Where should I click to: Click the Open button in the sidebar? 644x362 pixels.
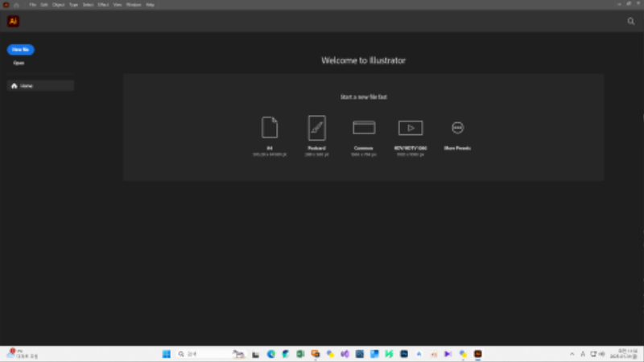(19, 63)
